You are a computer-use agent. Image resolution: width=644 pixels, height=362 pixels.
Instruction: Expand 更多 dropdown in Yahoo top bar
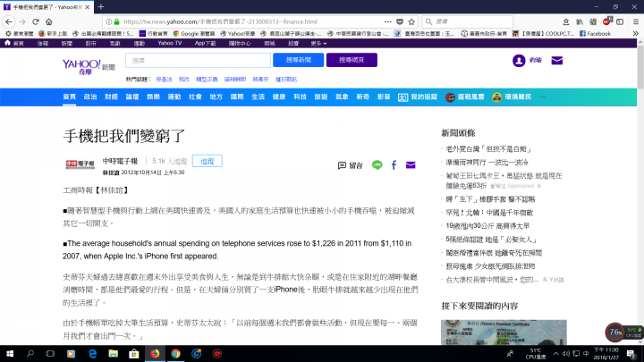click(318, 43)
